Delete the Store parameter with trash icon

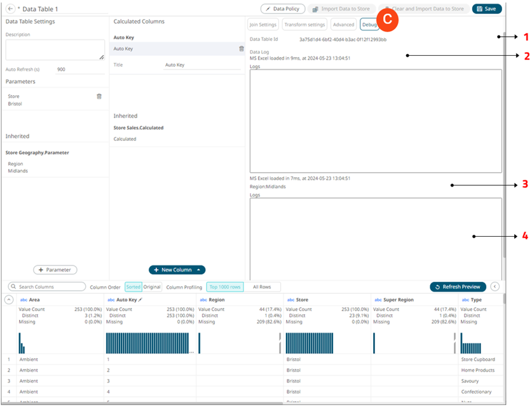point(99,97)
